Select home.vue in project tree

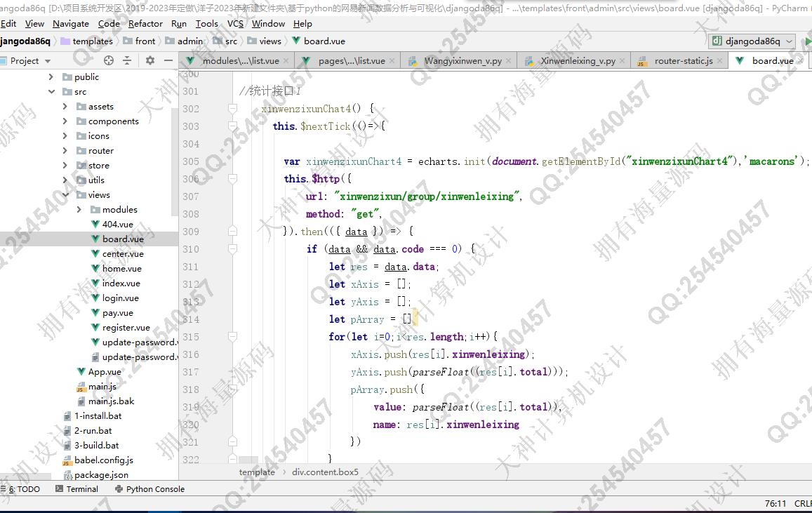121,269
